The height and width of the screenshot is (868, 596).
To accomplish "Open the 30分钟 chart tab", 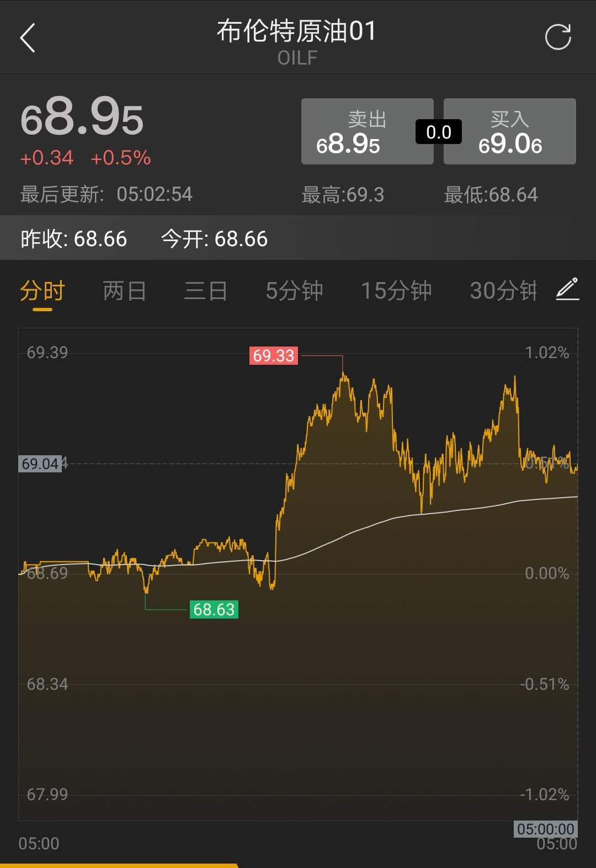I will (503, 291).
